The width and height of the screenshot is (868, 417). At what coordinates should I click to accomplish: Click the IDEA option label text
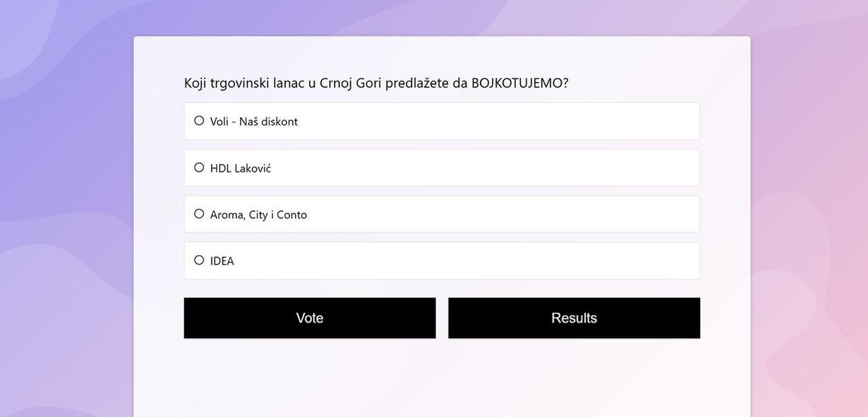click(222, 261)
